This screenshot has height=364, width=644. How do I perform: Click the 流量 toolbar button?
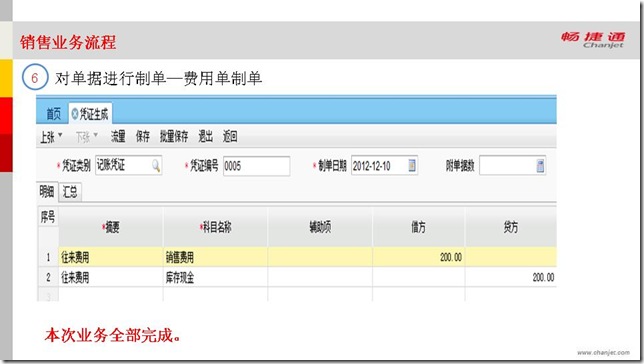coord(118,136)
